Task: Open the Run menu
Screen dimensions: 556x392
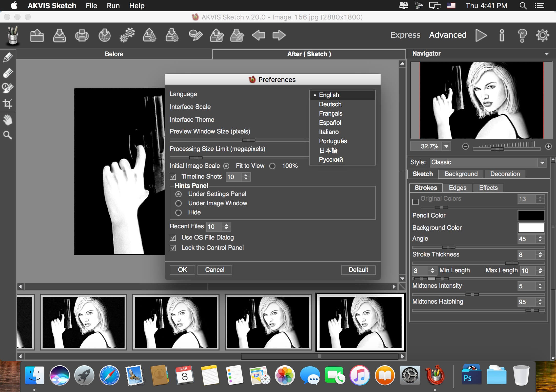Action: (x=113, y=6)
